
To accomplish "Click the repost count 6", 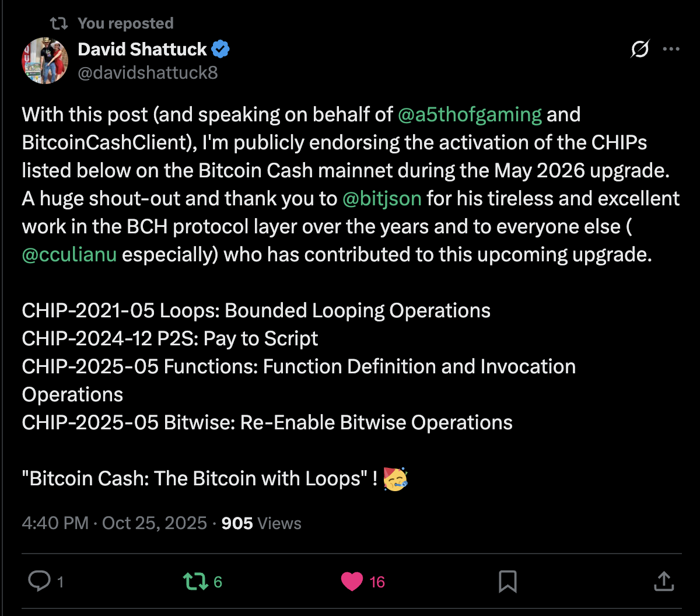I will [218, 582].
